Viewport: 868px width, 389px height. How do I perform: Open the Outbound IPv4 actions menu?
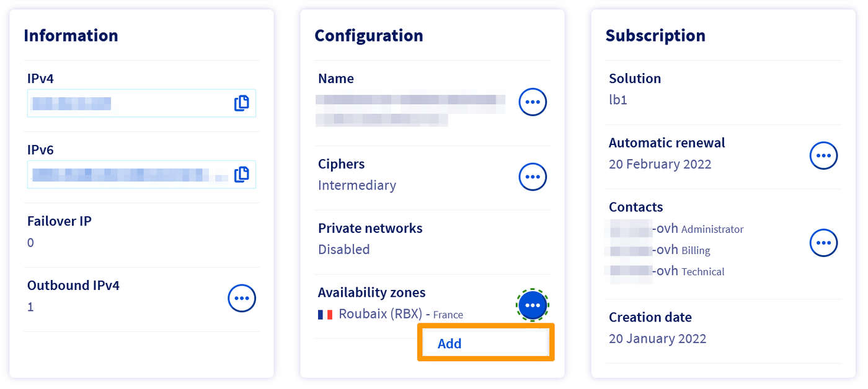pos(242,299)
